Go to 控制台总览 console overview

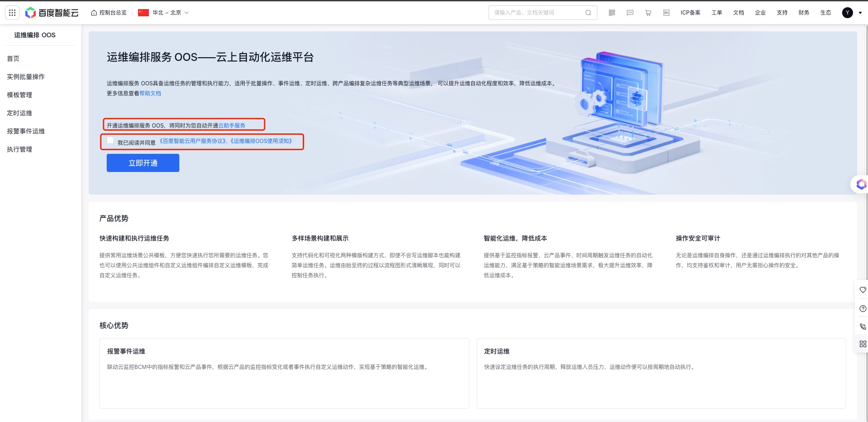(x=108, y=13)
